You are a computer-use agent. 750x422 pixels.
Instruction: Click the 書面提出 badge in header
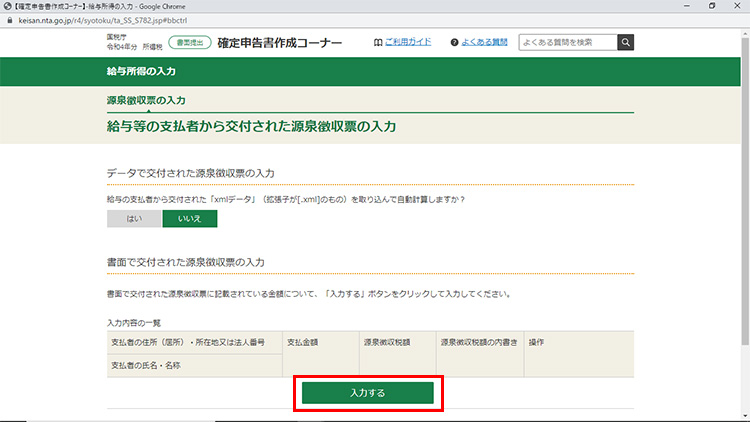point(187,43)
